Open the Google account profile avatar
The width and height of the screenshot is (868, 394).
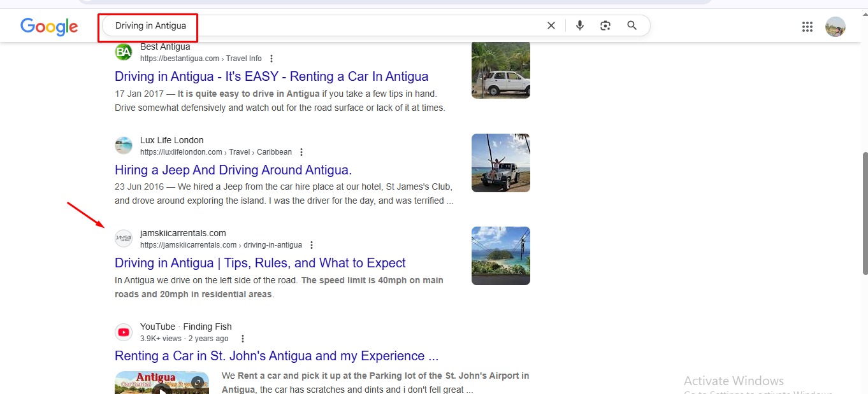(835, 27)
